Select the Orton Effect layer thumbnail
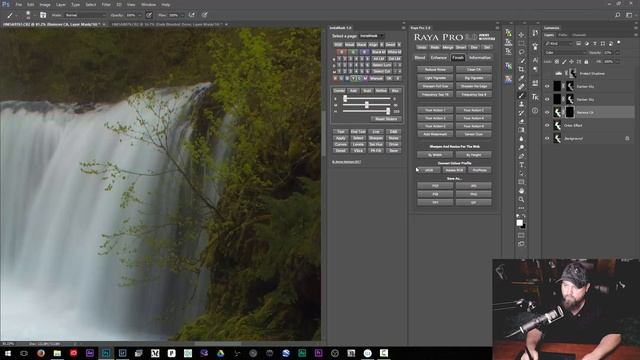The image size is (640, 360). coord(557,125)
